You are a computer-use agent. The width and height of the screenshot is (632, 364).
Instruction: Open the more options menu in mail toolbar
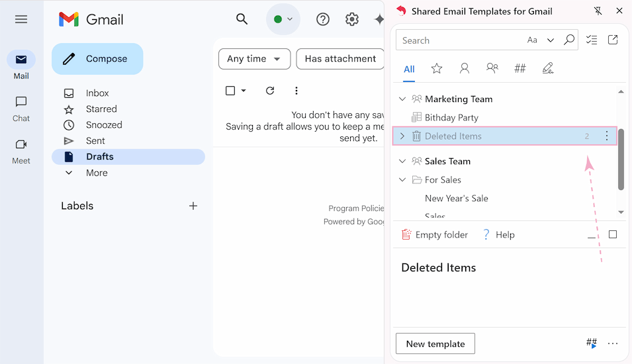click(x=296, y=91)
